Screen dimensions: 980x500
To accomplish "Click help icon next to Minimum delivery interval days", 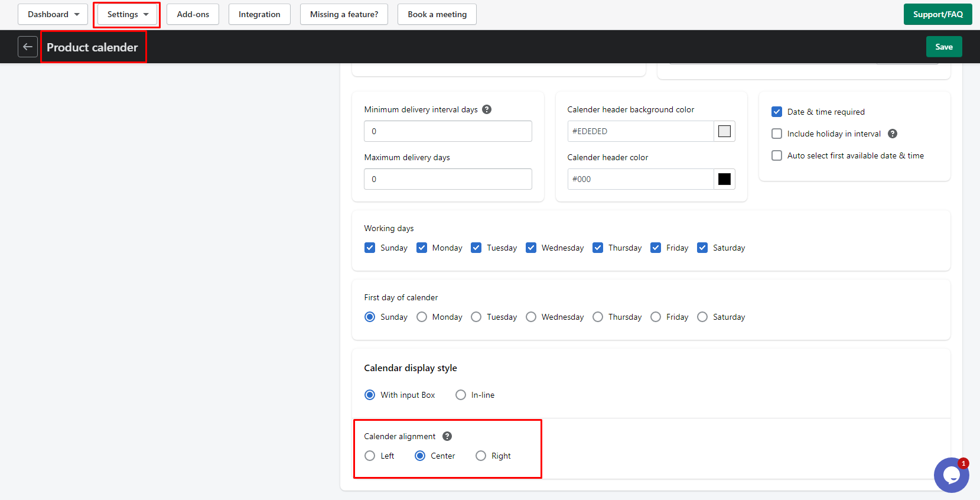I will pos(487,109).
